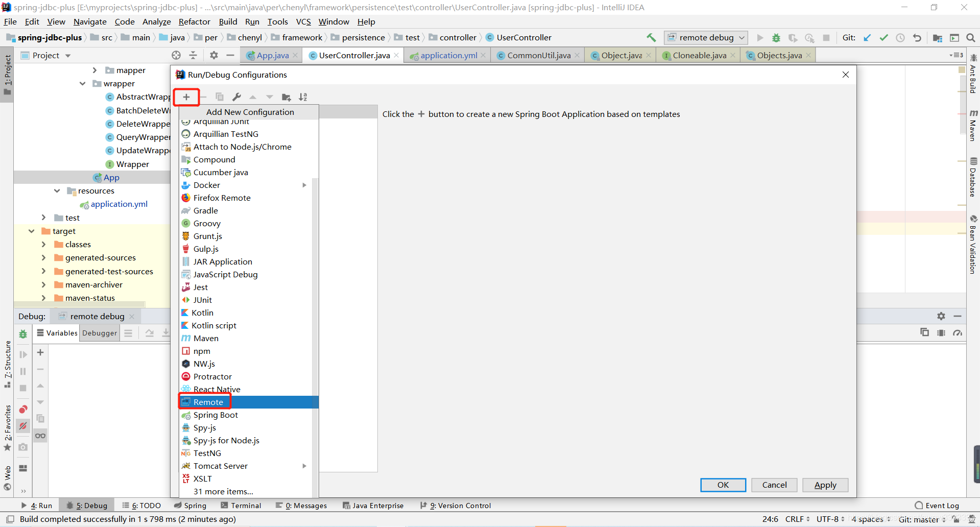The image size is (980, 527).
Task: Click the Debug panel settings gear icon
Action: click(x=941, y=316)
